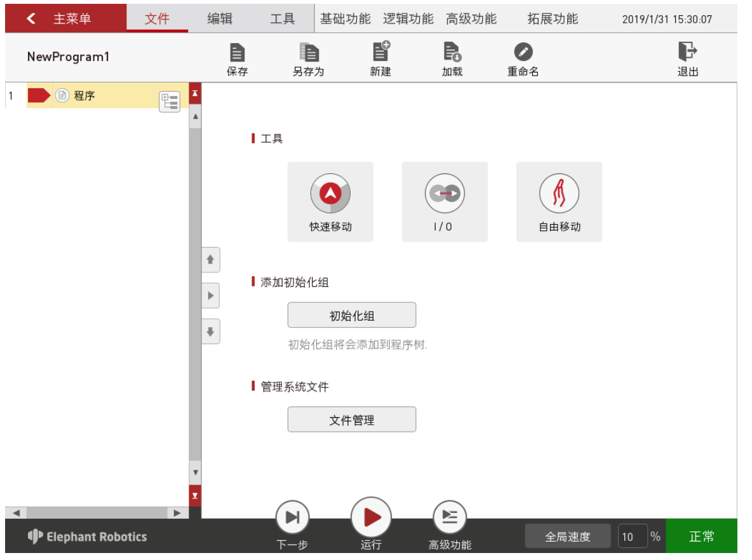This screenshot has width=752, height=560.
Task: Click the 另存为 save-as icon
Action: tap(309, 60)
